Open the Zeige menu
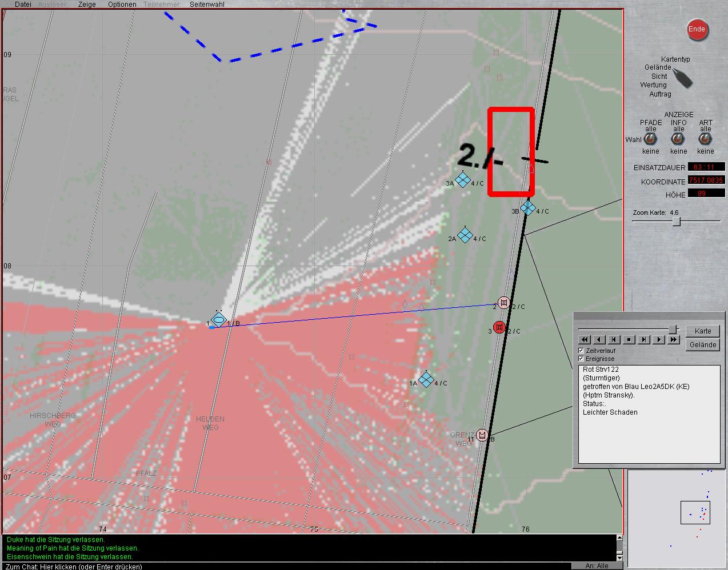This screenshot has width=728, height=570. coord(87,5)
